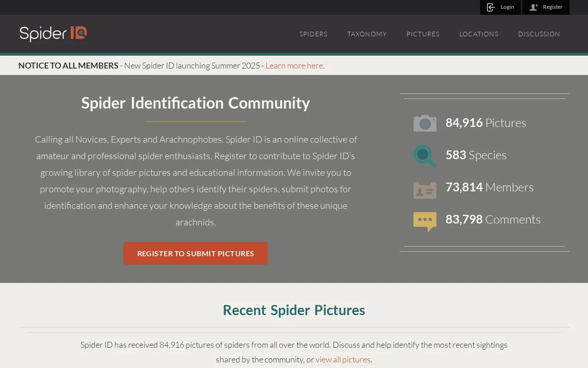Viewport: 588px width, 368px height.
Task: Click the Recent Spider Pictures heading
Action: 294,310
